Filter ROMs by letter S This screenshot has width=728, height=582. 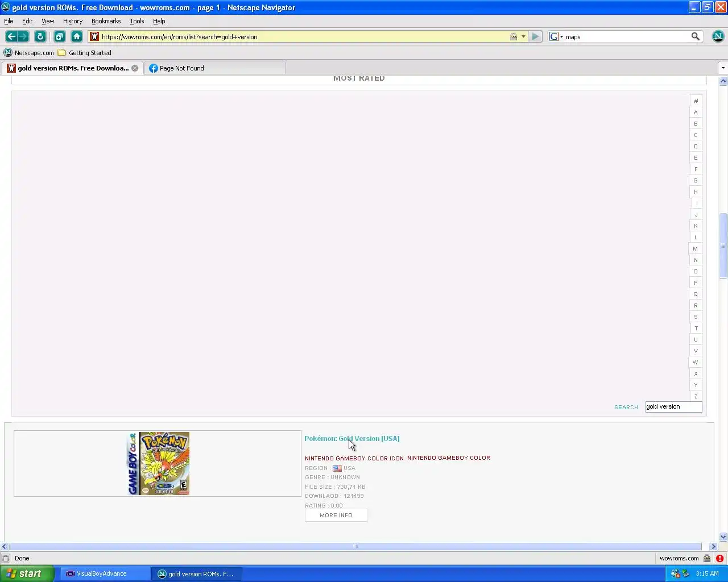(696, 317)
